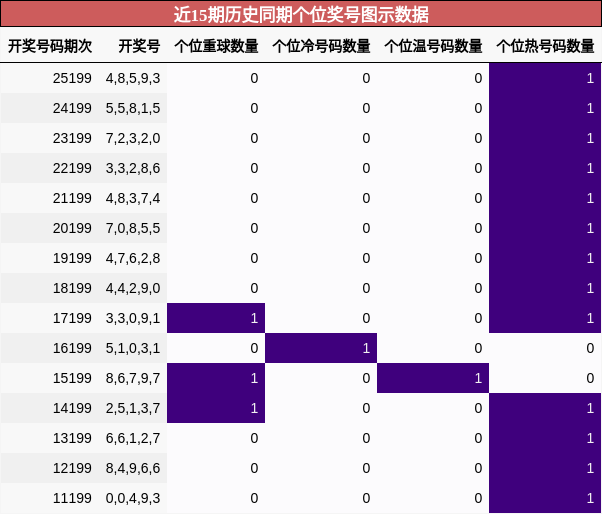Select period cell 11199
The image size is (602, 514).
tap(72, 498)
